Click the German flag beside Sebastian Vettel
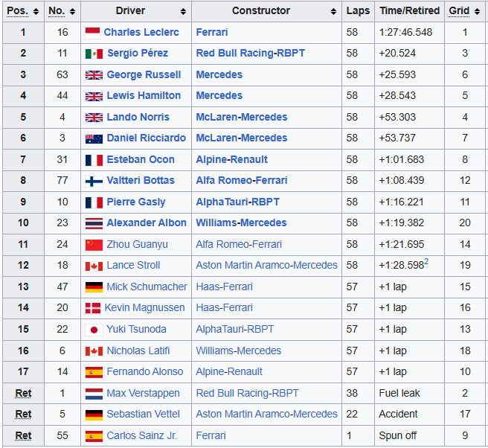This screenshot has width=488, height=448. [94, 415]
